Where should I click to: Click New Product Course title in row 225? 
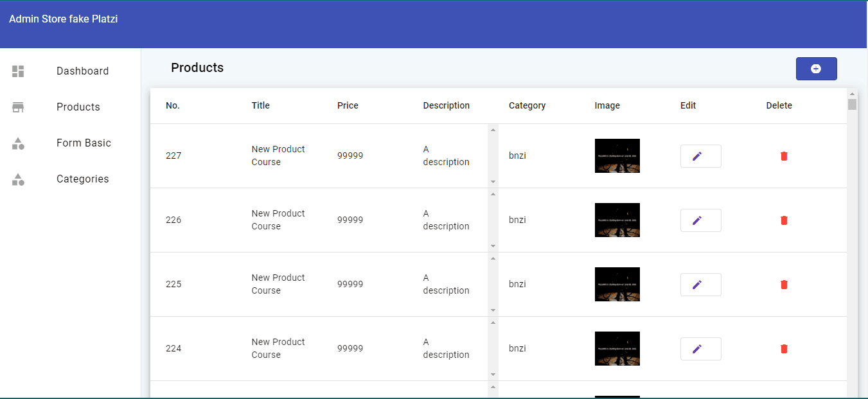[278, 284]
